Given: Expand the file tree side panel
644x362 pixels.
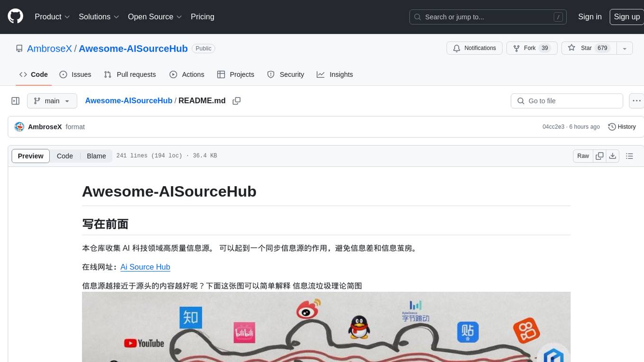Looking at the screenshot, I should coord(16,101).
